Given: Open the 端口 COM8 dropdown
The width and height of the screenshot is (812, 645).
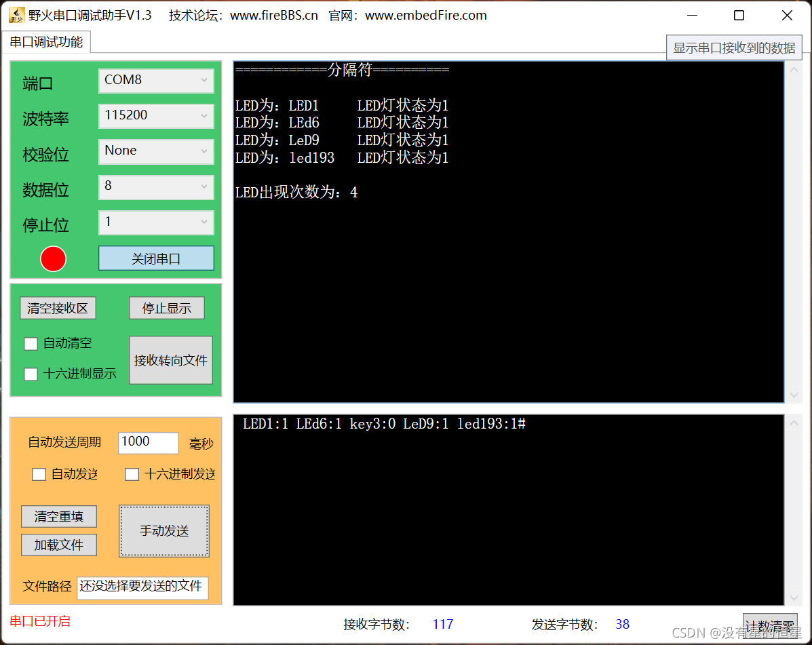Looking at the screenshot, I should pyautogui.click(x=156, y=81).
